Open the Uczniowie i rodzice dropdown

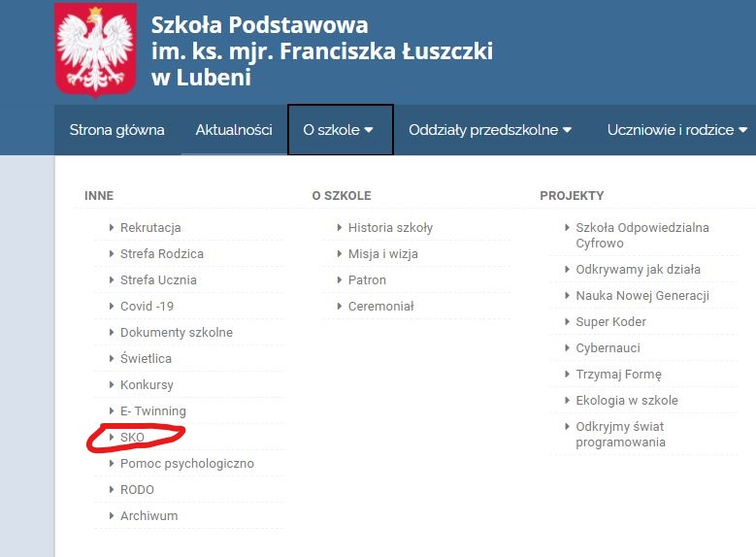(677, 130)
